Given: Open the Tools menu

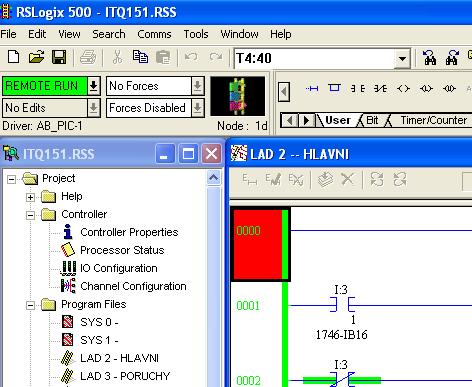Looking at the screenshot, I should pyautogui.click(x=196, y=34).
